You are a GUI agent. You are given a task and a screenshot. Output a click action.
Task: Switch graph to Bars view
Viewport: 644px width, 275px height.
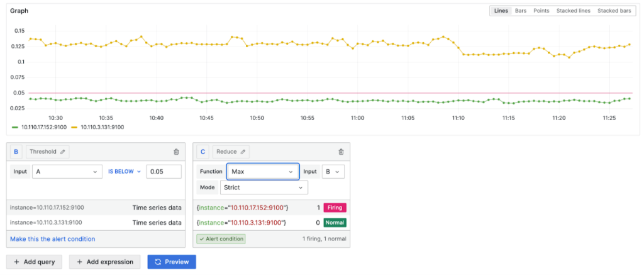(521, 11)
